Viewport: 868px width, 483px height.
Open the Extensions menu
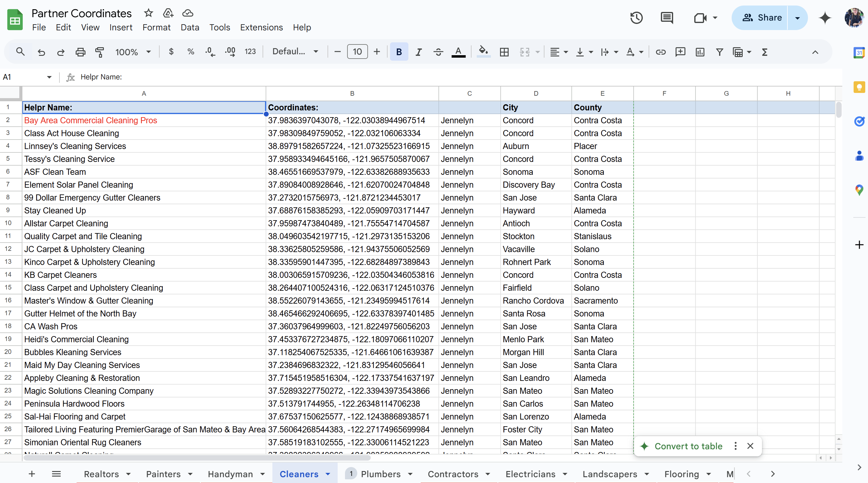click(261, 27)
